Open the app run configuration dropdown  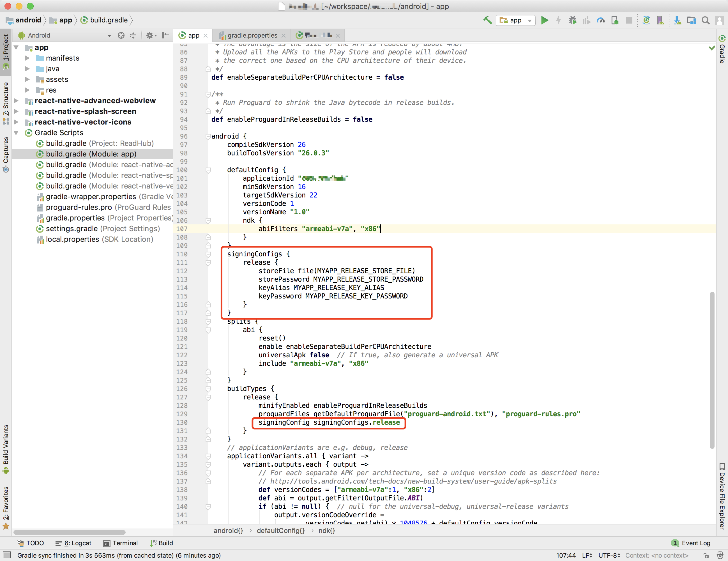515,20
